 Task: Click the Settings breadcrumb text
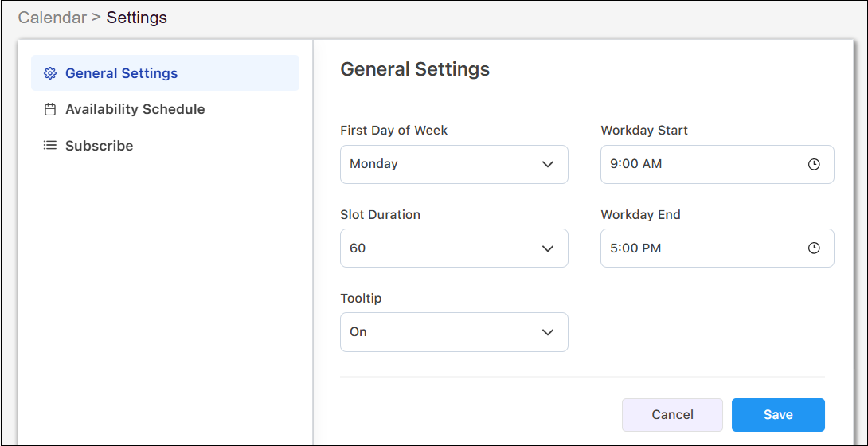pos(137,18)
